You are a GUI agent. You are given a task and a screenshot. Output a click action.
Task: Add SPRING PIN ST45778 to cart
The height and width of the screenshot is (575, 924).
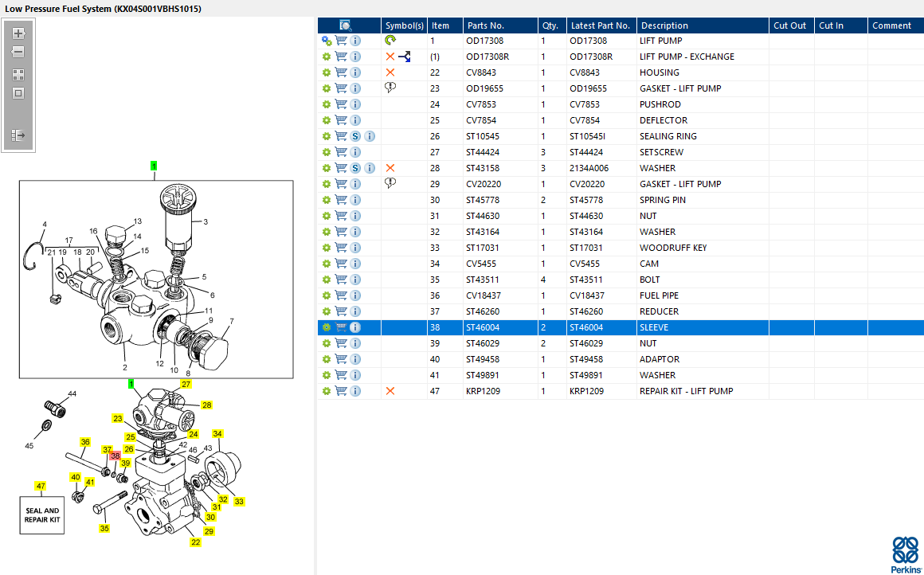pos(341,200)
